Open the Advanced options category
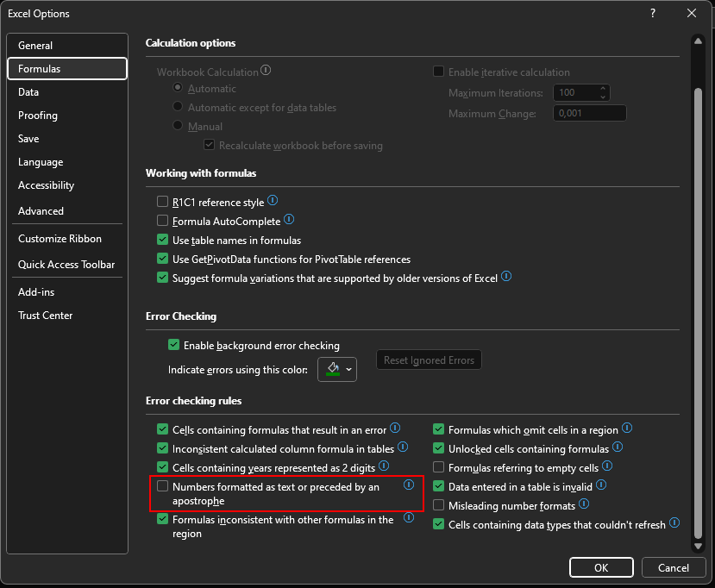The width and height of the screenshot is (715, 588). (41, 211)
